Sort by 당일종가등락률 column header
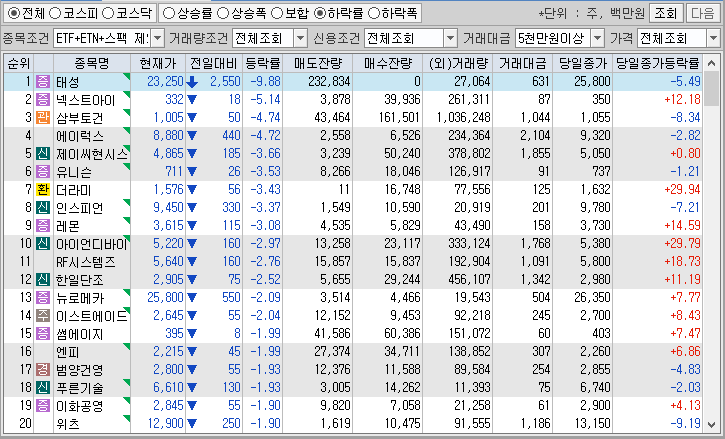 [657, 63]
